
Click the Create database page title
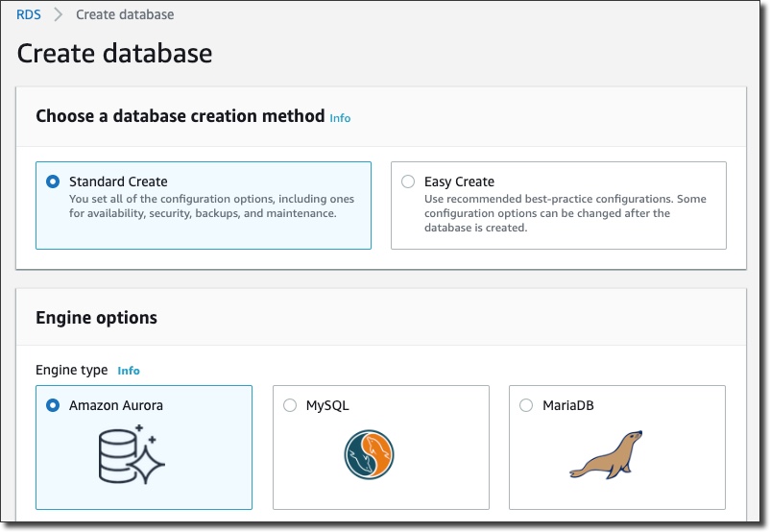point(114,53)
